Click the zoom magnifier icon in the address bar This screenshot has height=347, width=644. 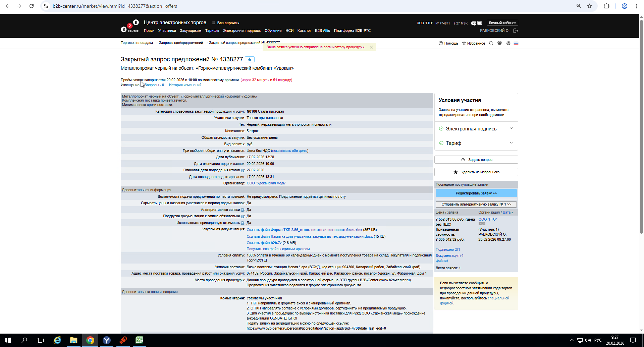click(579, 6)
